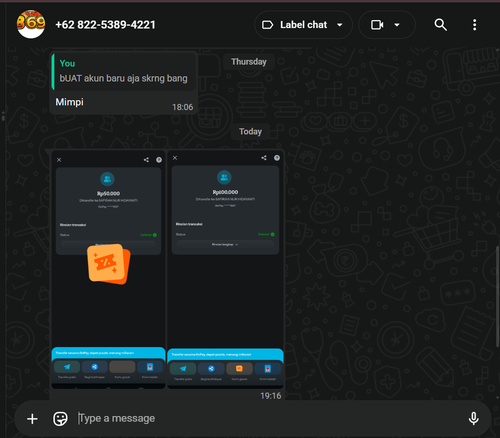Click the Thursday date label

[x=249, y=62]
